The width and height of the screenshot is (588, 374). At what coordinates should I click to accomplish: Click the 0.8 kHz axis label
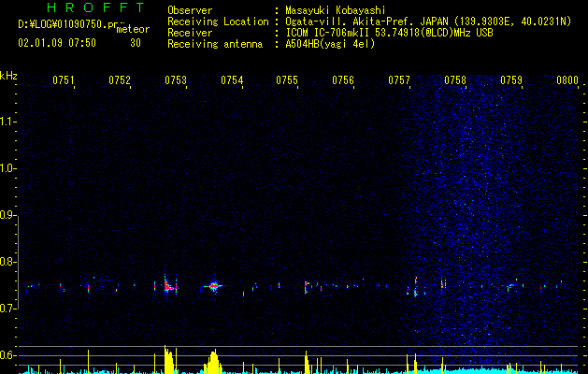[7, 262]
